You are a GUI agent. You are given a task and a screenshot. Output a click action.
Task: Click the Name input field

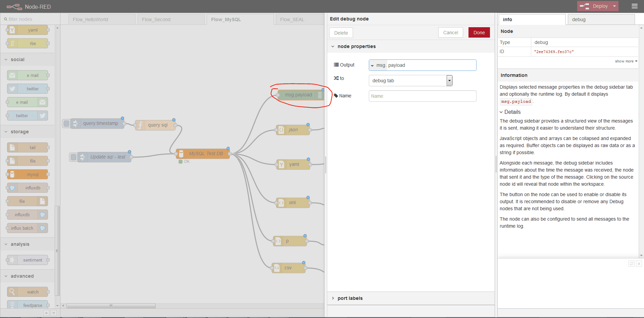[x=422, y=96]
